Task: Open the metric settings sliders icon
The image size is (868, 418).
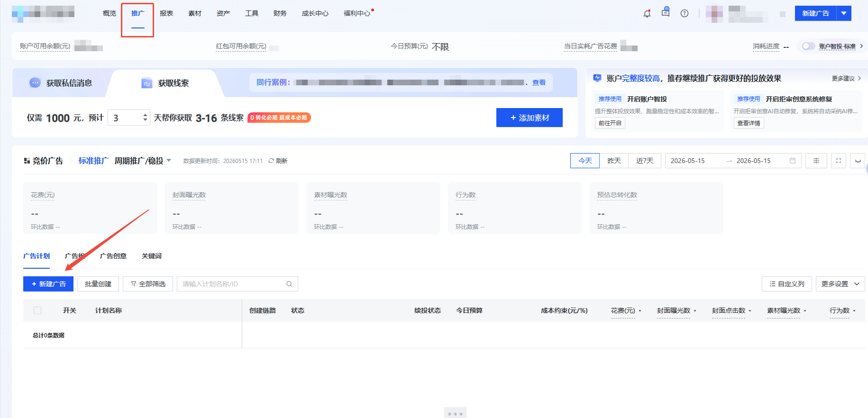Action: coord(816,161)
